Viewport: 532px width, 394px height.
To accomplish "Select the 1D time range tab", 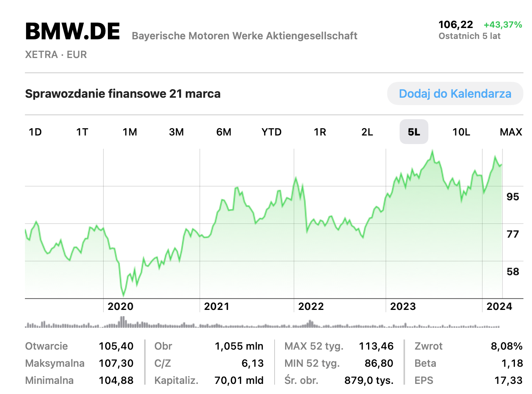I will 35,132.
